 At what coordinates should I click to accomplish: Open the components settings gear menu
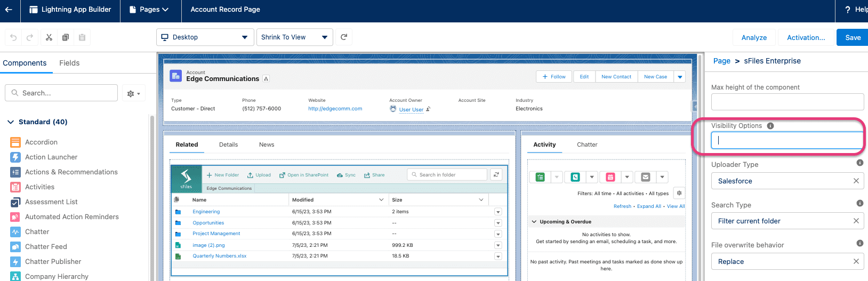coord(133,93)
